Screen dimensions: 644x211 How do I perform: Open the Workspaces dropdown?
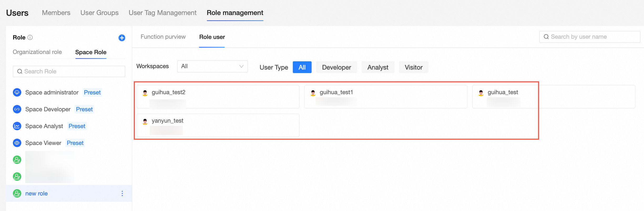click(212, 66)
